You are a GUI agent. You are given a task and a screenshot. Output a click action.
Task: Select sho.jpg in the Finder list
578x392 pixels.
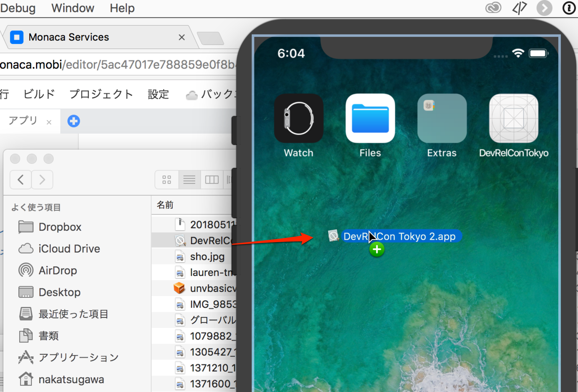194,257
